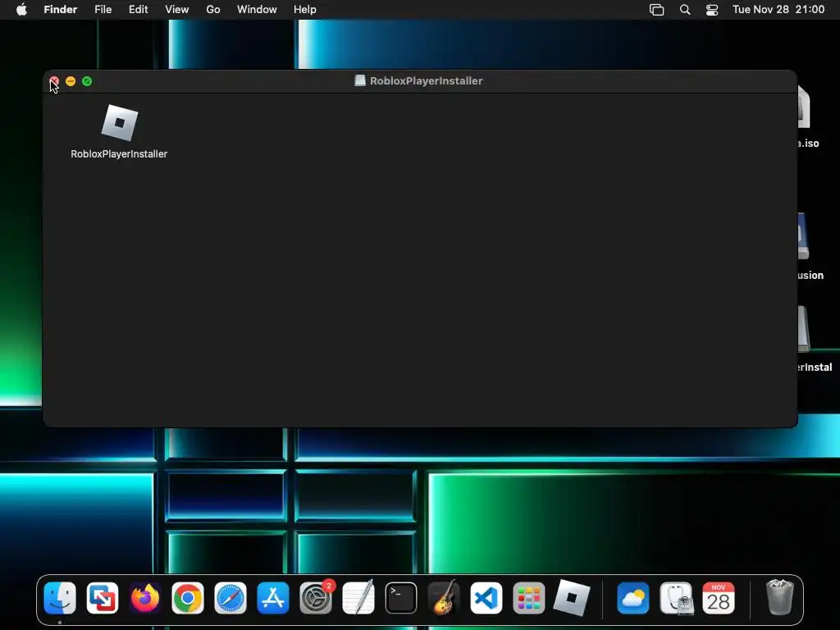
Task: Open the Help menu
Action: 305,10
